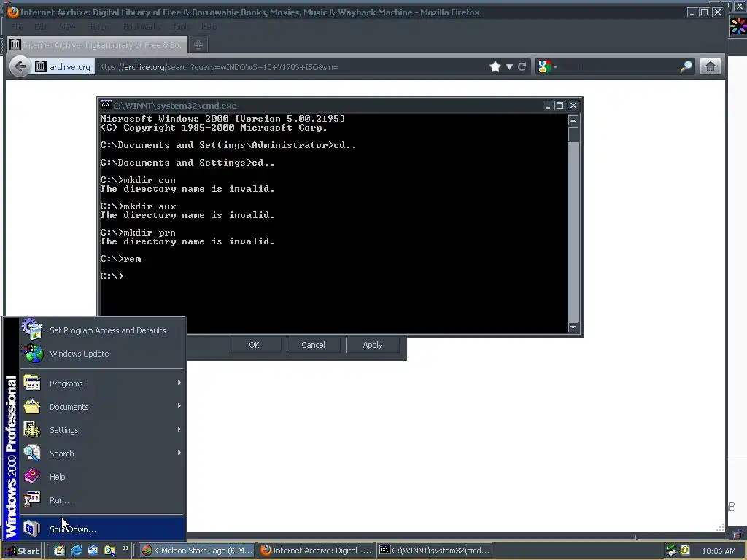Open Firefox Tools menu
The height and width of the screenshot is (560, 747).
pos(181,27)
